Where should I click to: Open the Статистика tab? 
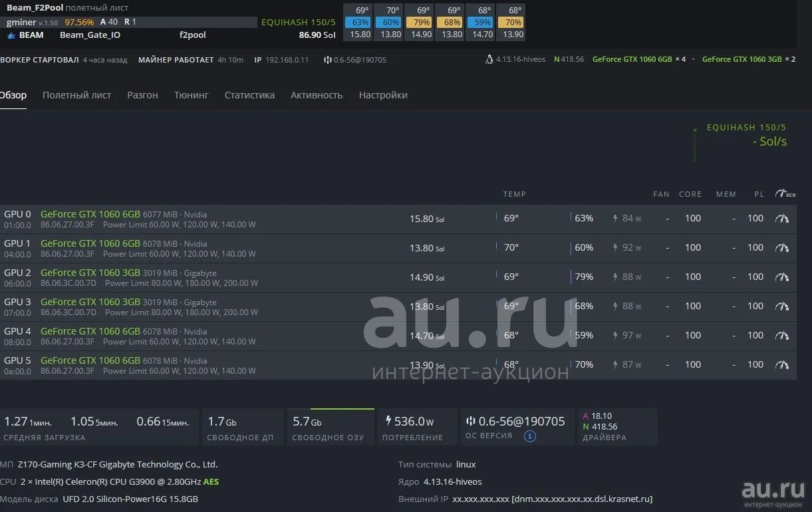pyautogui.click(x=249, y=95)
